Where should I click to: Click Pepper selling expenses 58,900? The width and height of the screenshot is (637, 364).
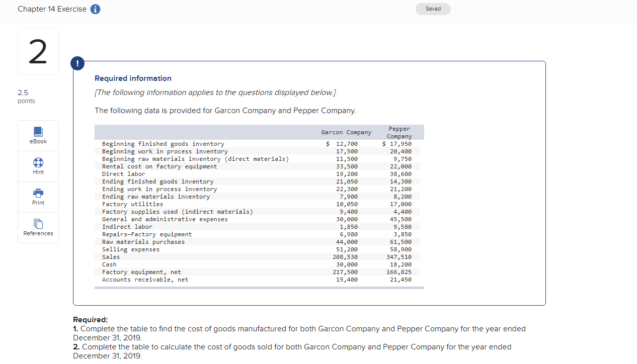(402, 249)
